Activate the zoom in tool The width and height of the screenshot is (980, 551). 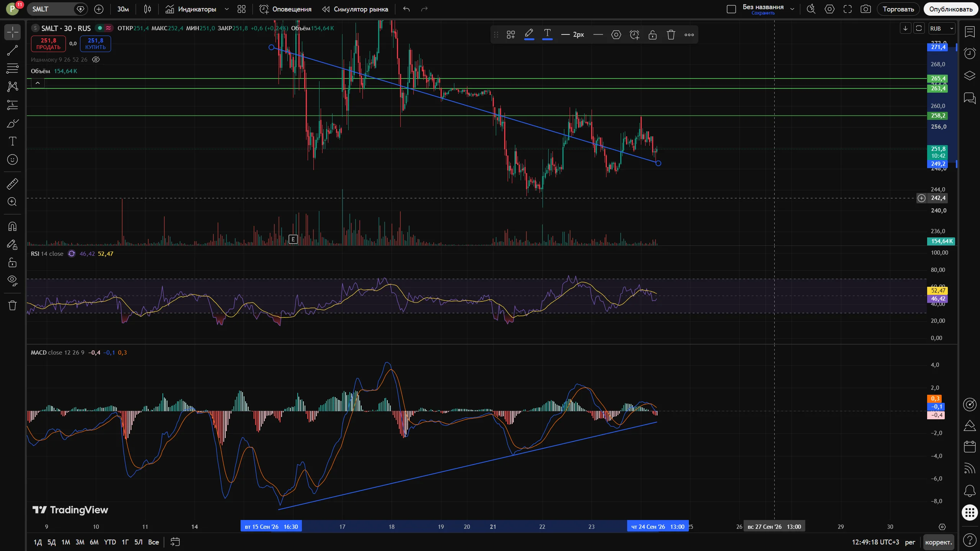[x=13, y=202]
